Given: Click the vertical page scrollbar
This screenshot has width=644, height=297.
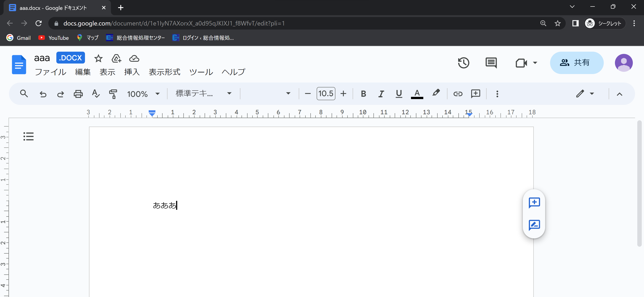Looking at the screenshot, I should pos(640,184).
